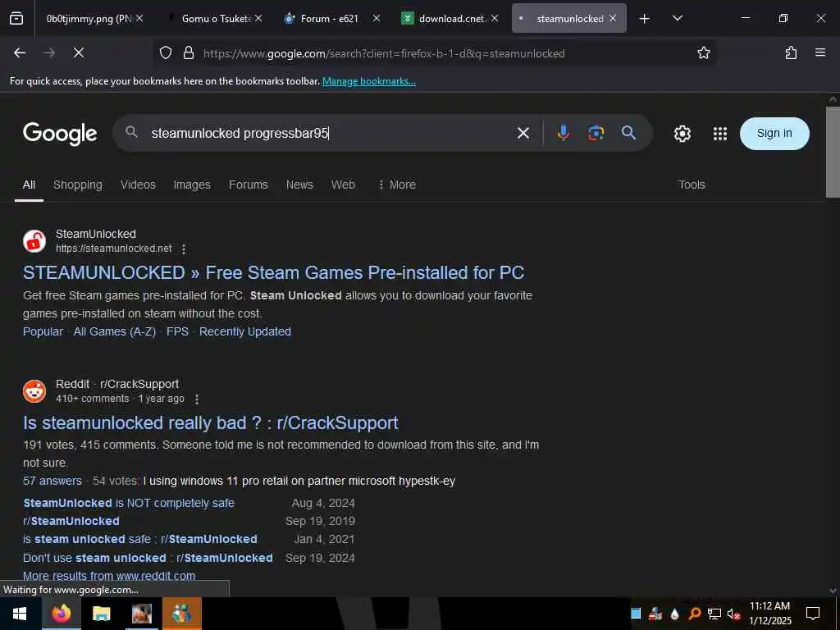
Task: Bookmark this page with the star
Action: pyautogui.click(x=703, y=52)
